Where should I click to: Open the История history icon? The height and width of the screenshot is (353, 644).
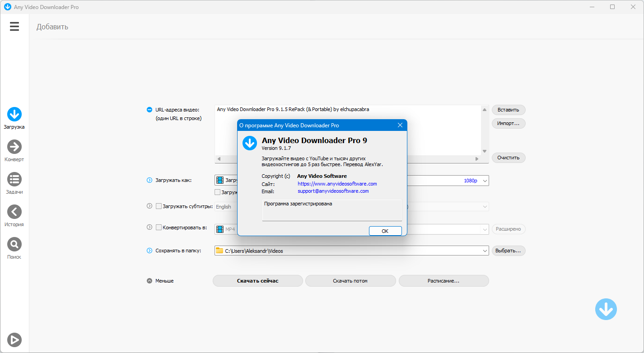(14, 212)
